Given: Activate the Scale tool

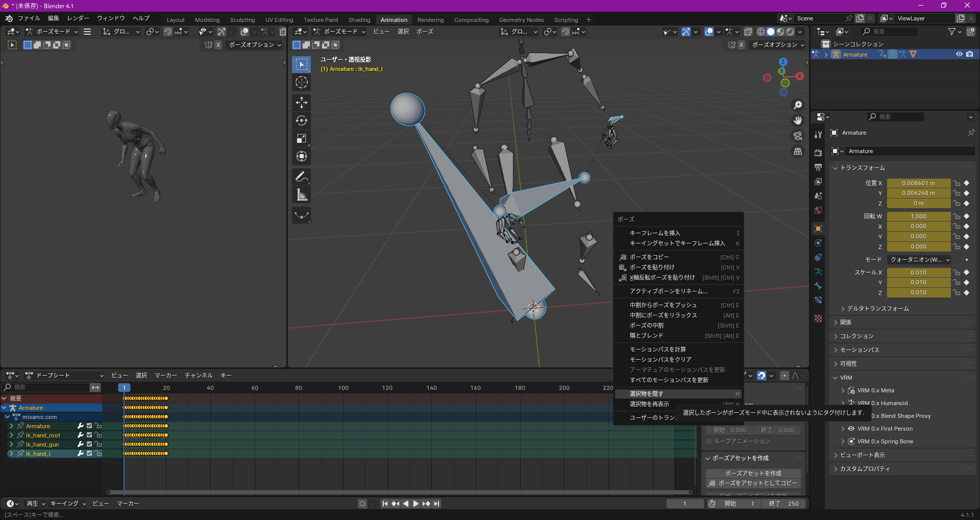Looking at the screenshot, I should tap(302, 138).
